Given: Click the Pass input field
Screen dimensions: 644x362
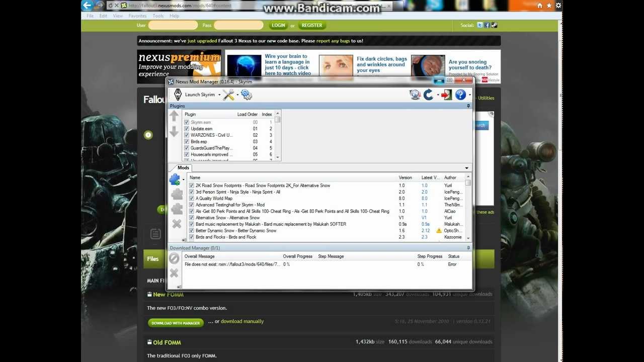Looking at the screenshot, I should [238, 25].
